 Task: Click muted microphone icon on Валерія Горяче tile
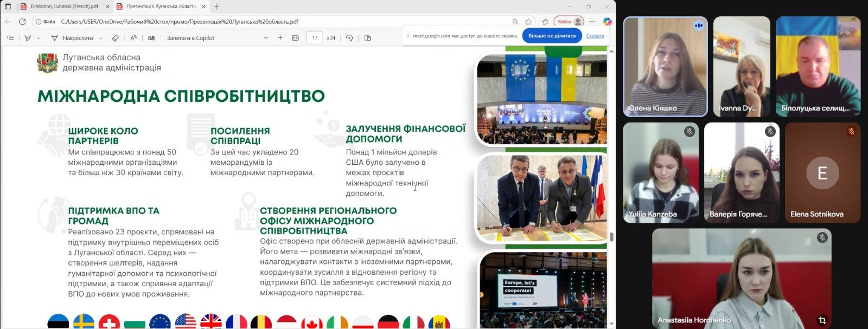[x=770, y=131]
